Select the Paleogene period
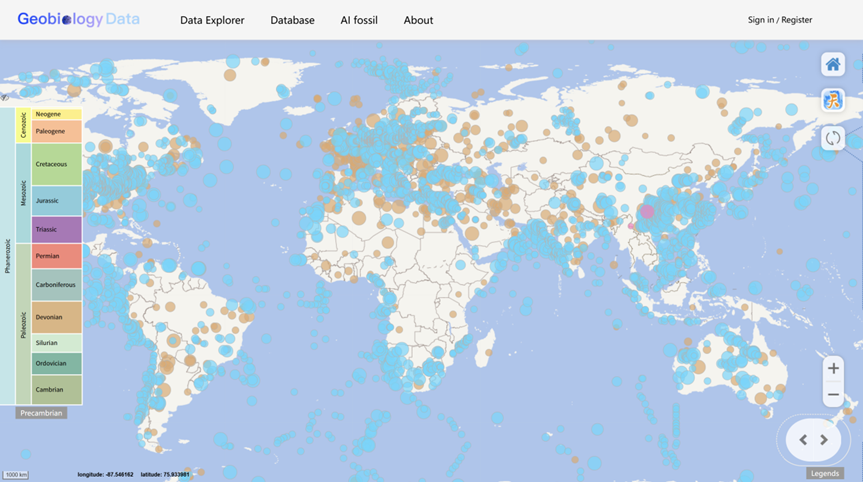The image size is (863, 482). (57, 132)
